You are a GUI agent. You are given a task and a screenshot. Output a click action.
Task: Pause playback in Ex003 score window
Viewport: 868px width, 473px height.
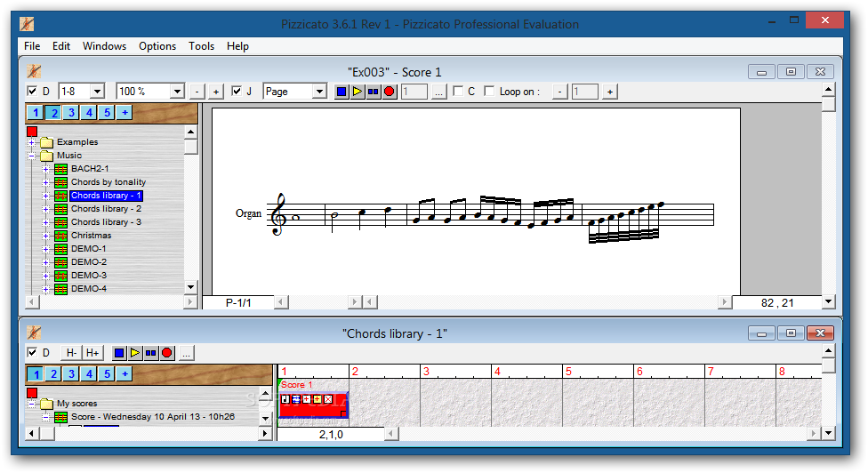click(x=374, y=92)
